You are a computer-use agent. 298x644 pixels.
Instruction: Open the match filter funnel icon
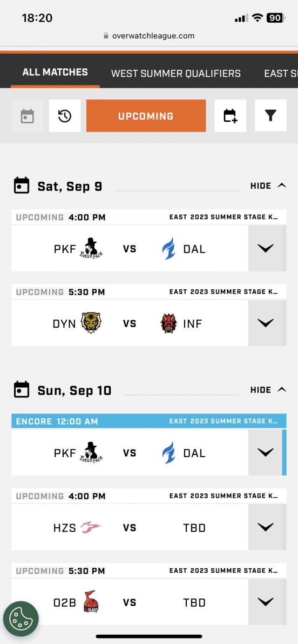point(271,116)
